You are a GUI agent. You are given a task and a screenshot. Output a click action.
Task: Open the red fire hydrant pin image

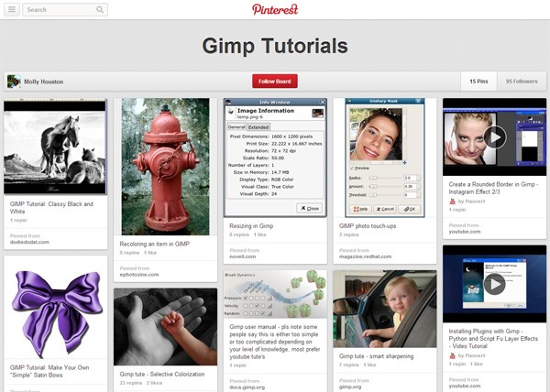[x=165, y=167]
